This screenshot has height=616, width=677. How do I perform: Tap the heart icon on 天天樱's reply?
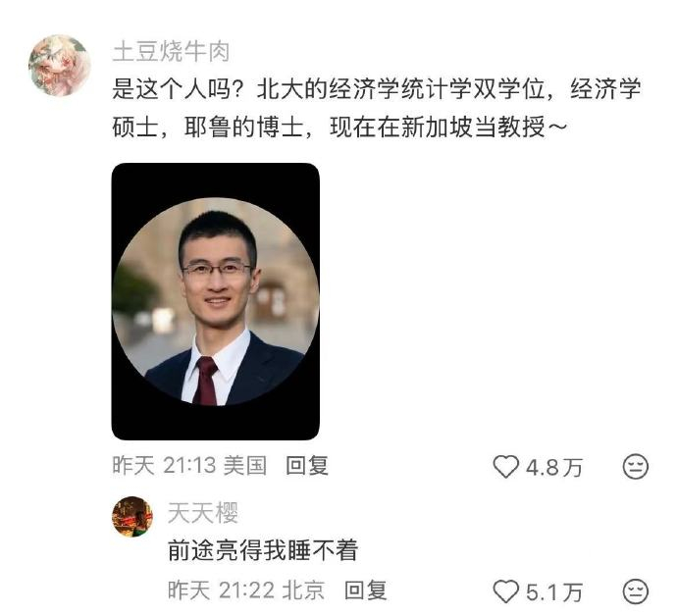coord(505,590)
